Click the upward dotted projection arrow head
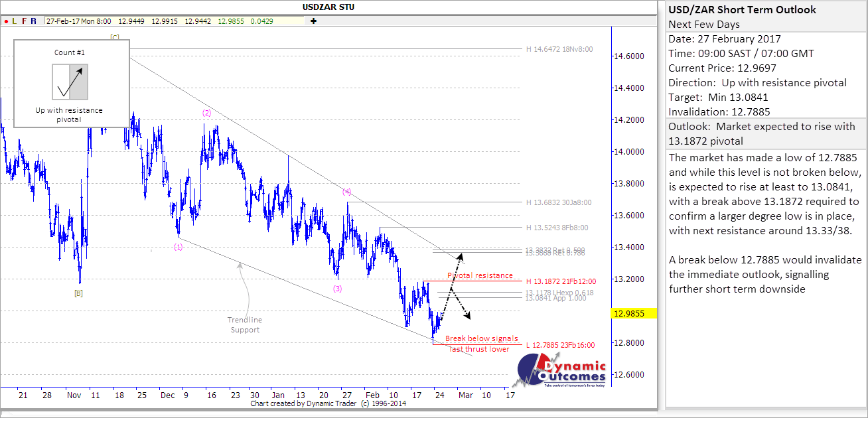Screen dimensions: 868x424 [x=461, y=254]
